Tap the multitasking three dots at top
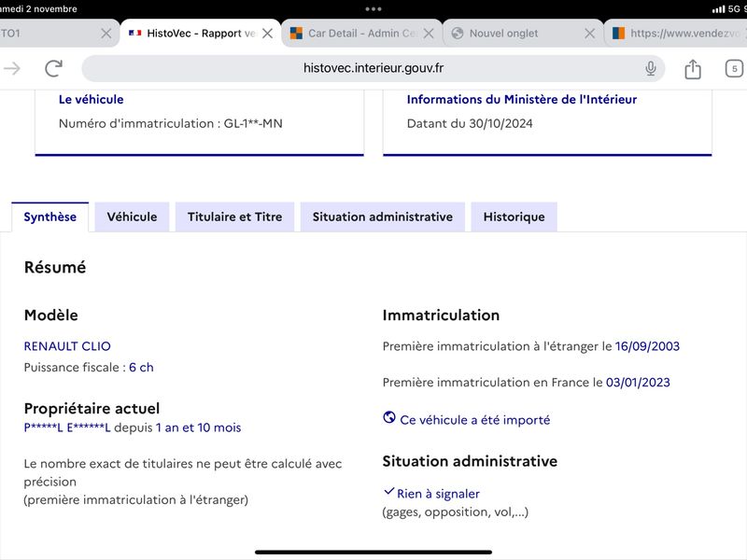 coord(373,8)
